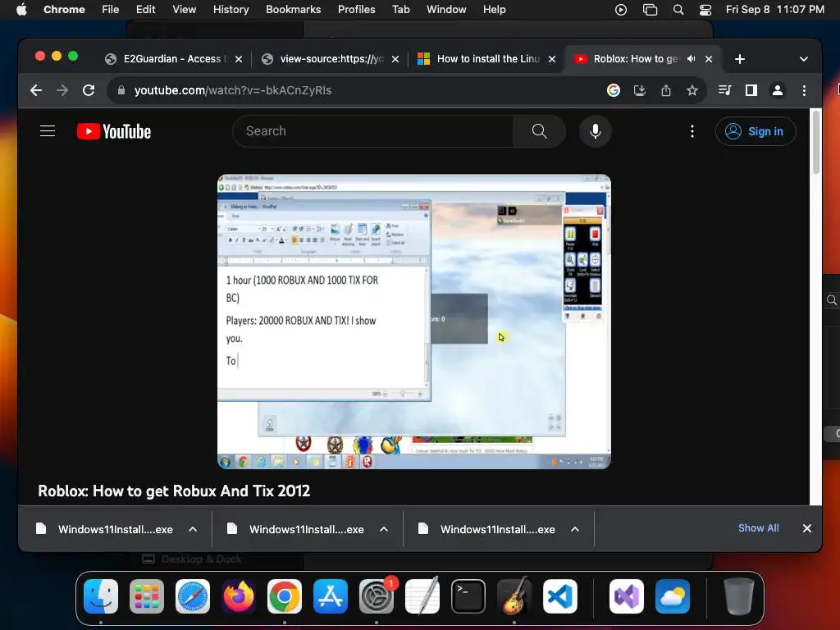Screen dimensions: 840x630
Task: Go forward with Chrome's forward arrow
Action: coord(62,90)
